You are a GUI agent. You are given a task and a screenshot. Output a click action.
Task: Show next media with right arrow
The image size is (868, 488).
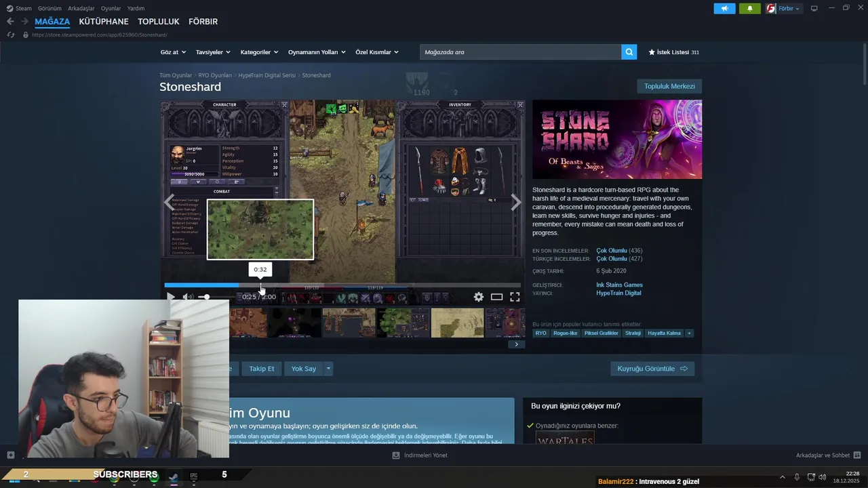(x=516, y=202)
